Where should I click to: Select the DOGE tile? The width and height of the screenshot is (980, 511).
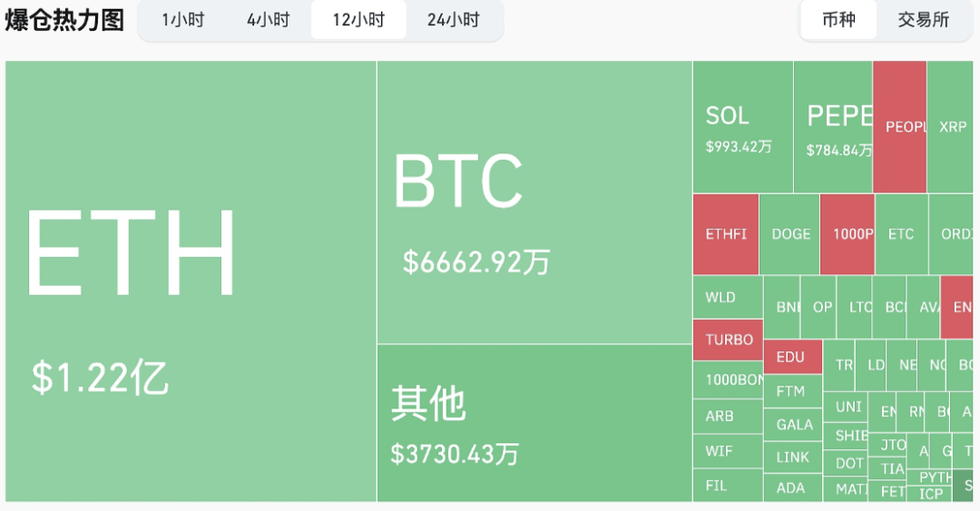789,234
